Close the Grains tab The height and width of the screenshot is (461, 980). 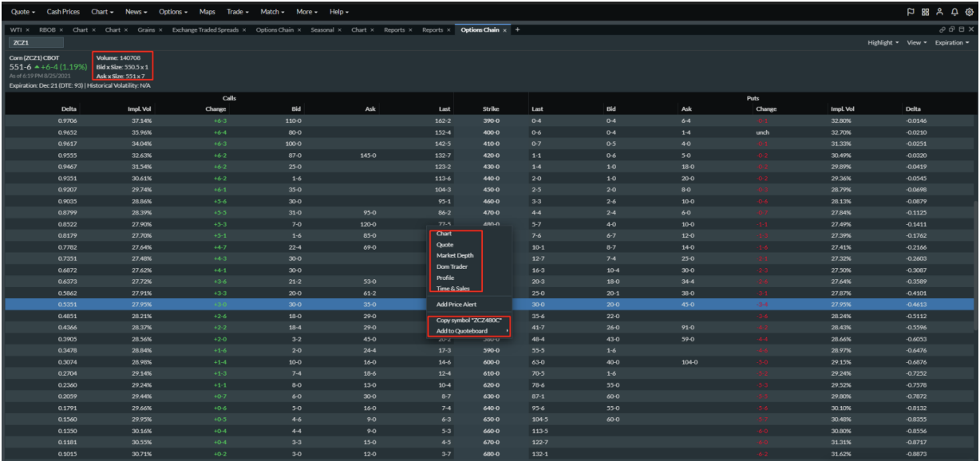(x=162, y=30)
